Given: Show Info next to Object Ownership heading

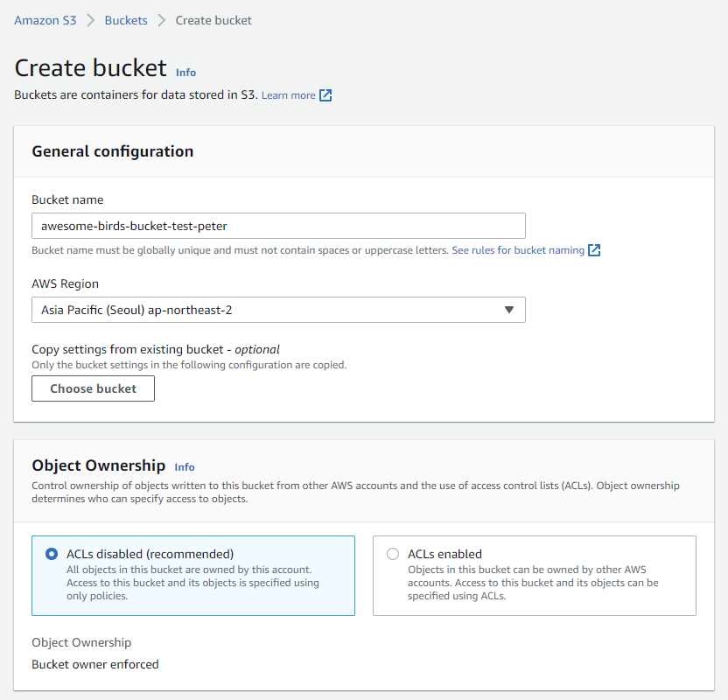Looking at the screenshot, I should pyautogui.click(x=185, y=467).
